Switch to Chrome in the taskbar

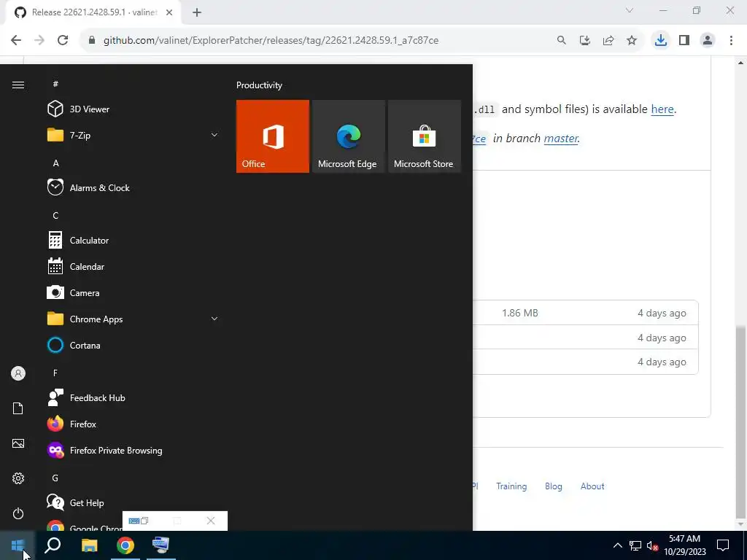[125, 545]
